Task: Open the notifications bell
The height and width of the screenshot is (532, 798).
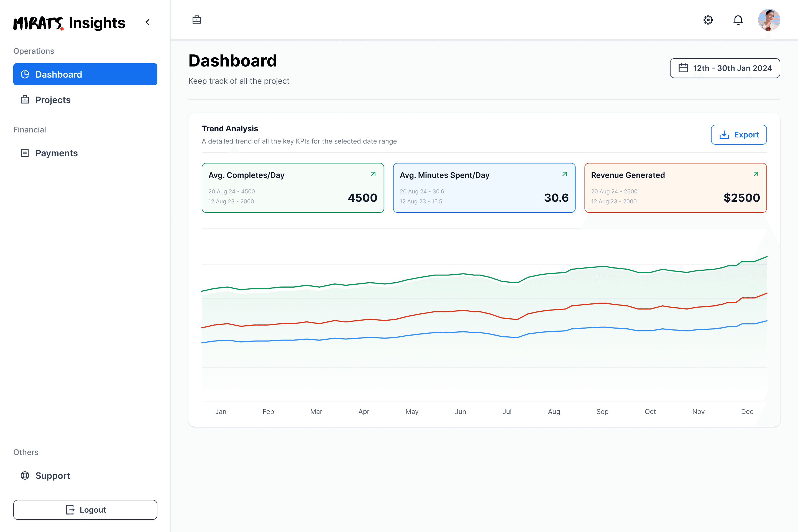Action: tap(738, 20)
